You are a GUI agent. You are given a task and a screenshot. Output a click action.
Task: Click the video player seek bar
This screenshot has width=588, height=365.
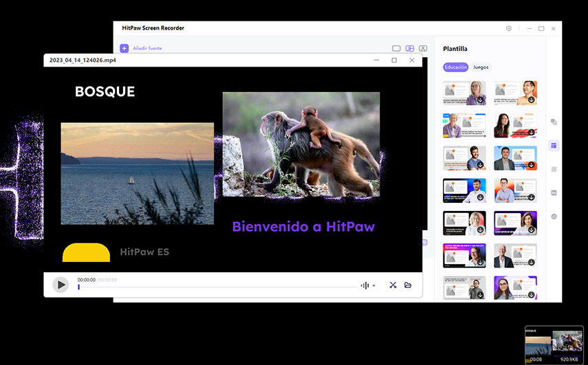[x=217, y=287]
